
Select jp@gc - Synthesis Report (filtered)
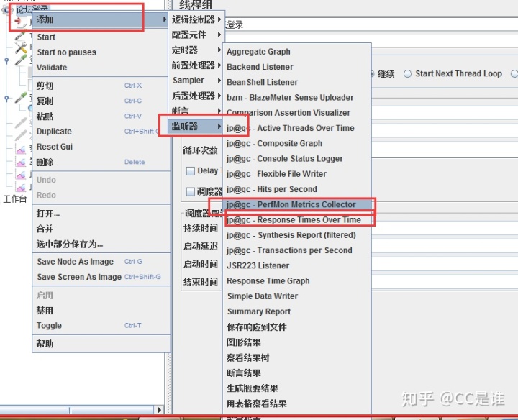coord(297,235)
